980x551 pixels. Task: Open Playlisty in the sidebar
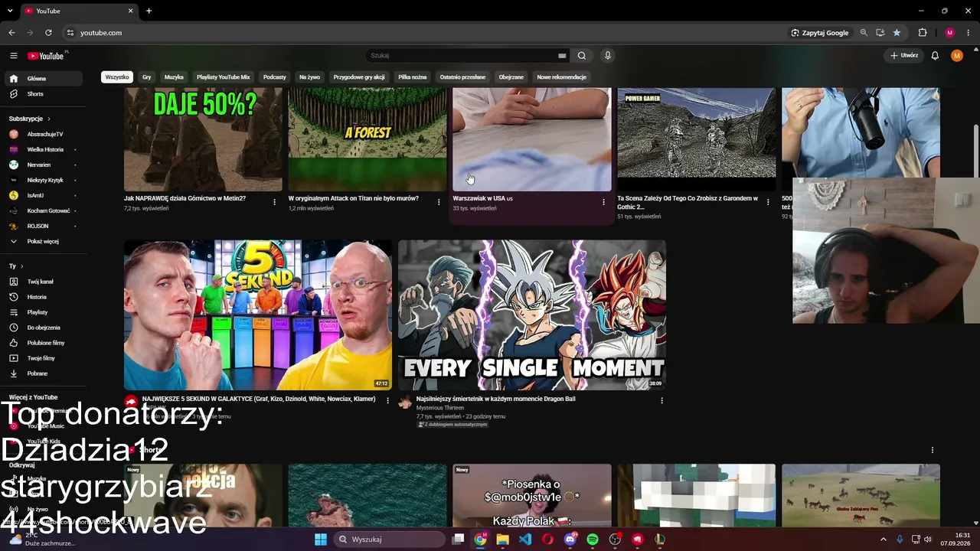[x=42, y=312]
